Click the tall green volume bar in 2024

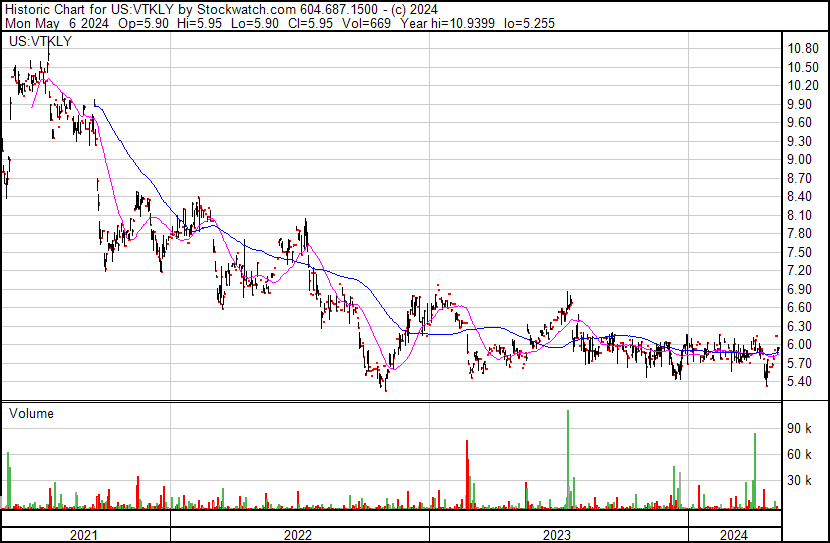coord(755,471)
